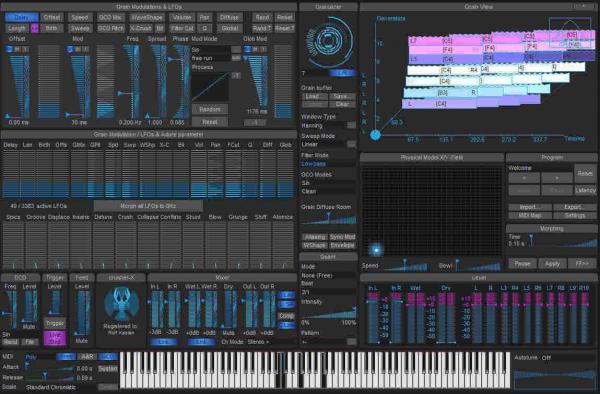Switch to the Filter Cut tab
The image size is (600, 394).
click(182, 28)
